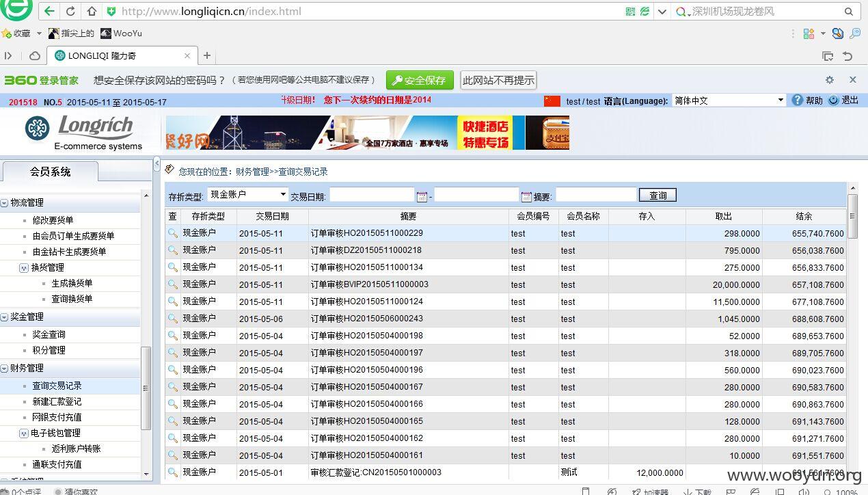Open the WooYu bookmark
868x495 pixels.
click(122, 33)
